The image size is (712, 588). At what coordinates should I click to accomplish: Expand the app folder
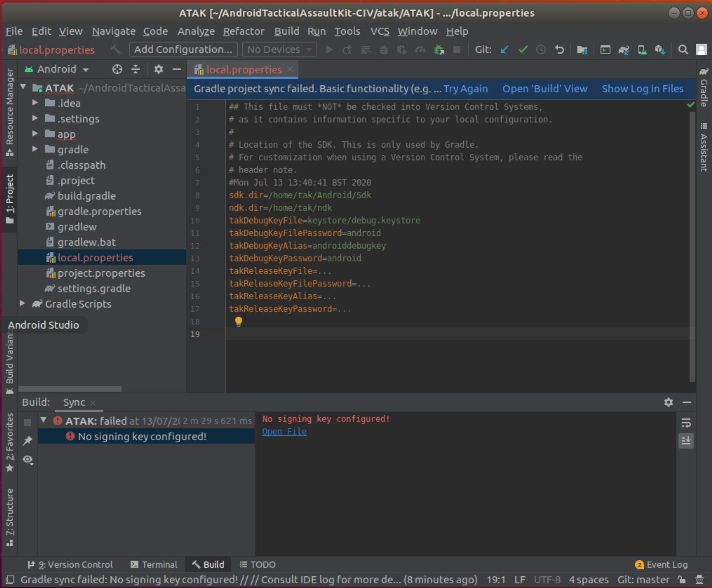coord(35,134)
